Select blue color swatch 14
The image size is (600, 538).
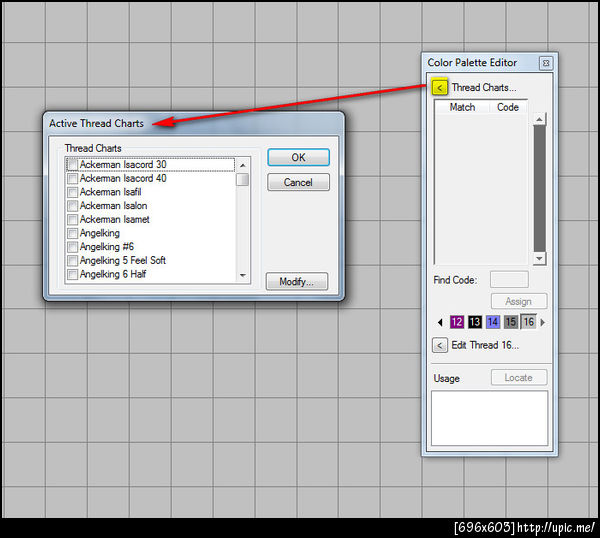tap(493, 322)
